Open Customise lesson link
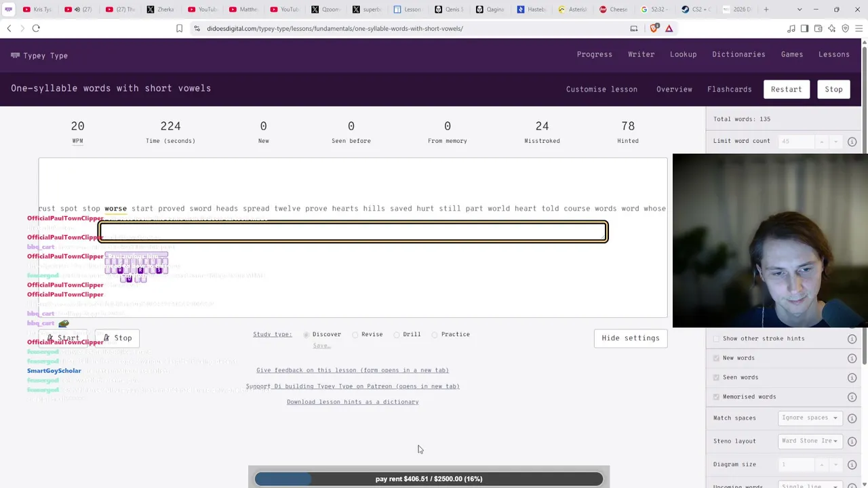Image resolution: width=868 pixels, height=488 pixels. (x=602, y=89)
